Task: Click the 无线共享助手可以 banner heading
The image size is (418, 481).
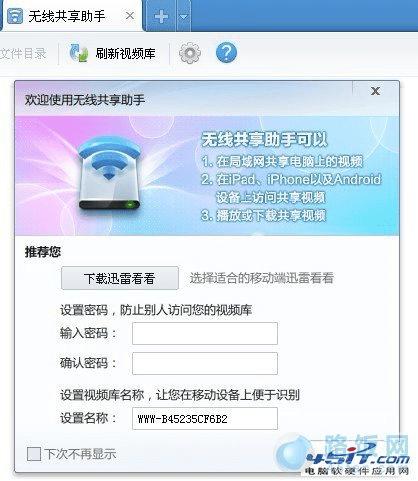Action: coord(264,139)
